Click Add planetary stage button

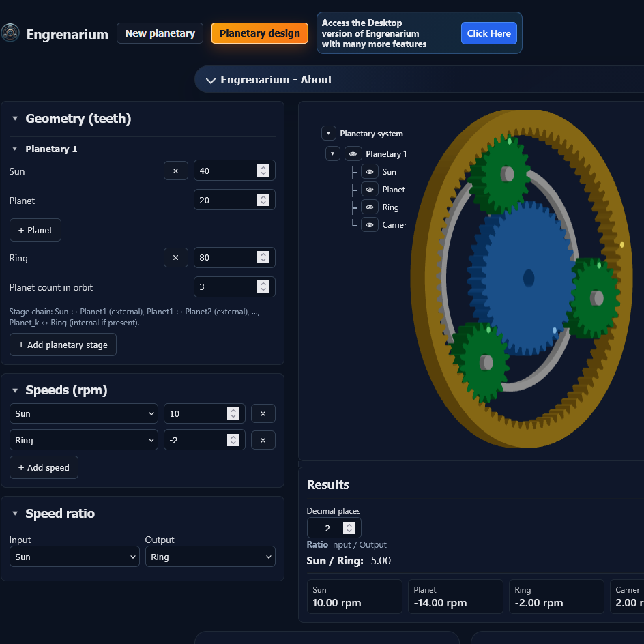63,345
